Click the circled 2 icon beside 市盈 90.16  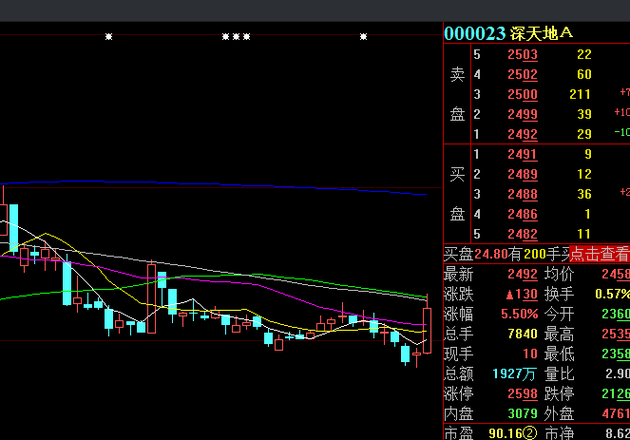click(530, 433)
